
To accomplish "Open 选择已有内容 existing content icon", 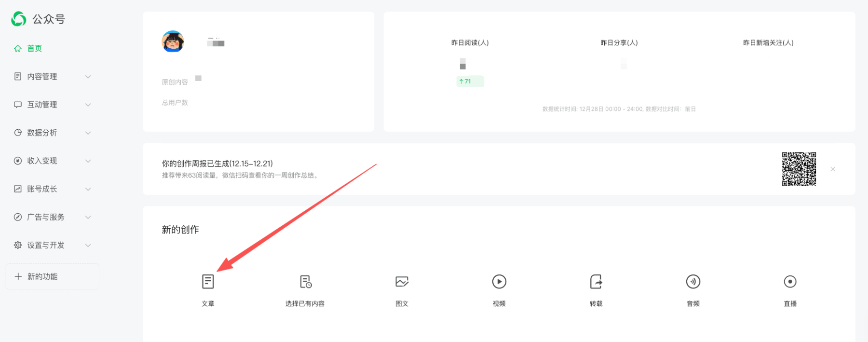I will pos(305,282).
